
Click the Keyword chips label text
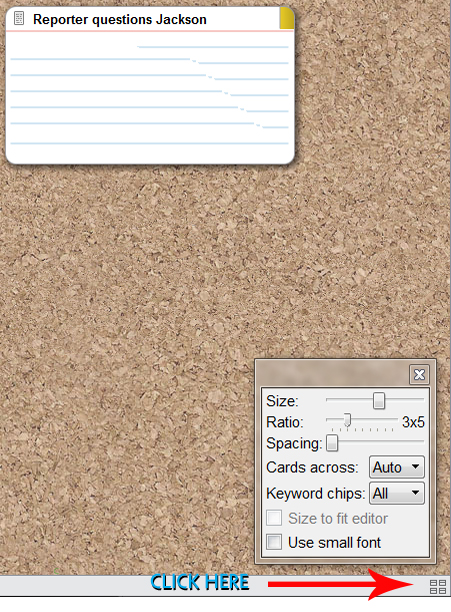(x=315, y=494)
